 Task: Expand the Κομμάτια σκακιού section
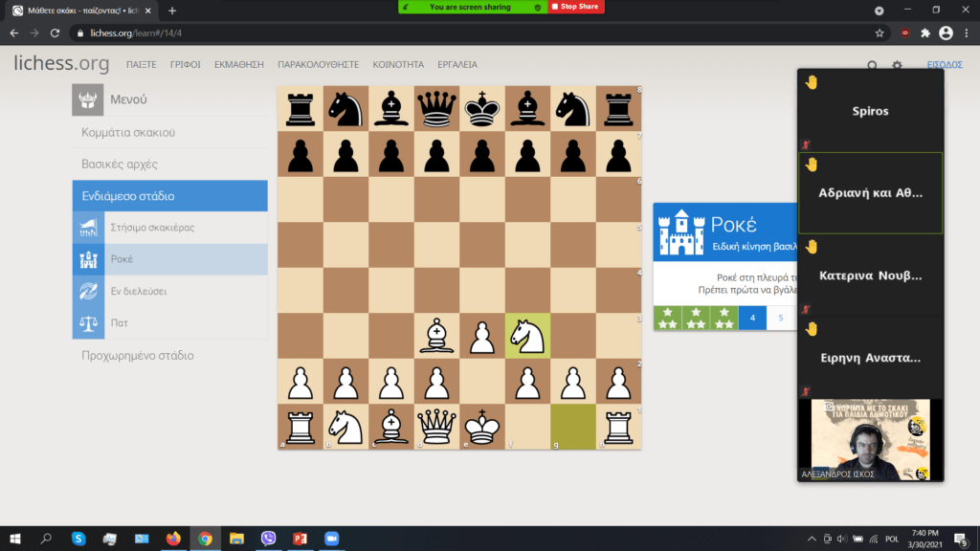click(x=128, y=132)
